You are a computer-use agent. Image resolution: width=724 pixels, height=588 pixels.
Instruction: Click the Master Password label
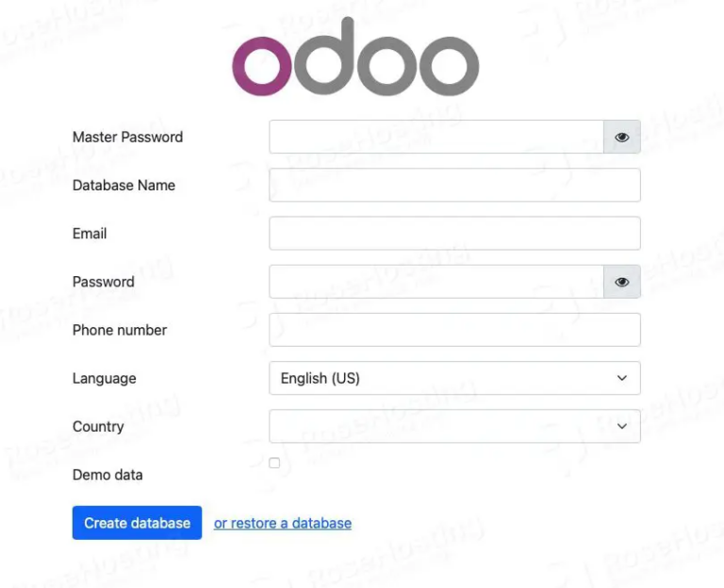128,137
